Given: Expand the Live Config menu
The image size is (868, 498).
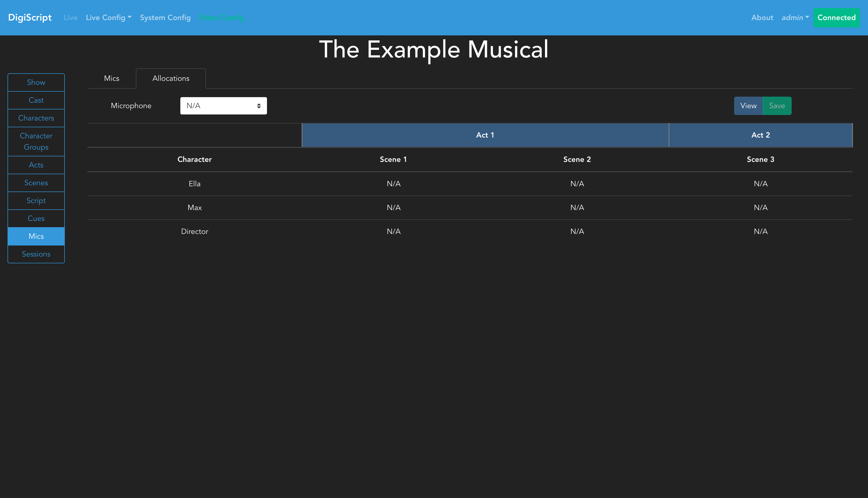Looking at the screenshot, I should (108, 17).
